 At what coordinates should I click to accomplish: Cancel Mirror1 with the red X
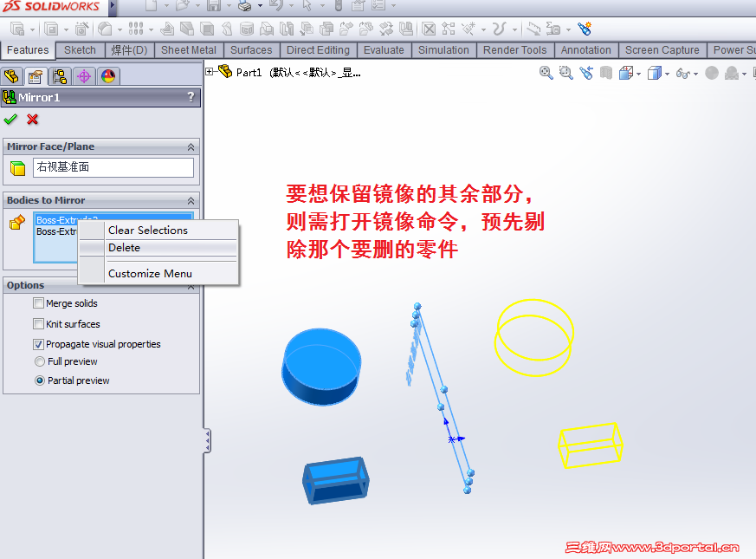click(31, 119)
